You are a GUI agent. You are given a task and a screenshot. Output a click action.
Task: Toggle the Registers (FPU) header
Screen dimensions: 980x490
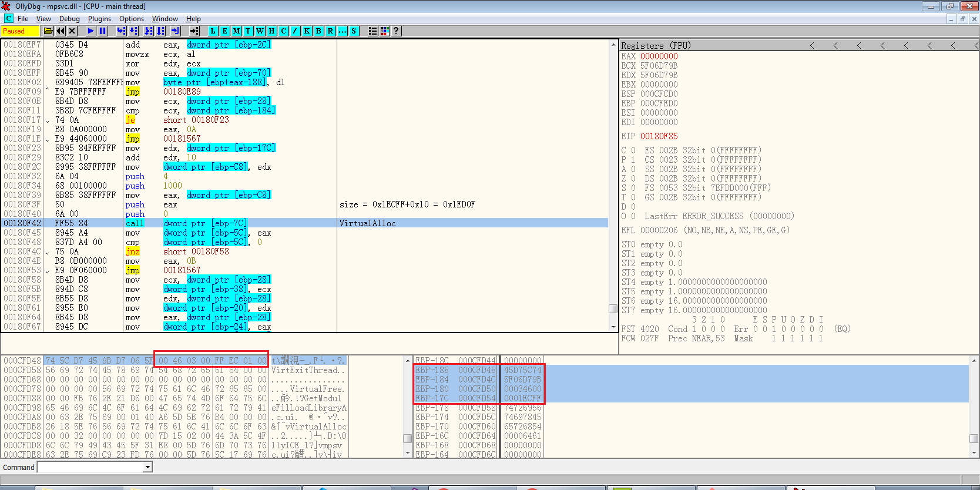pyautogui.click(x=656, y=46)
